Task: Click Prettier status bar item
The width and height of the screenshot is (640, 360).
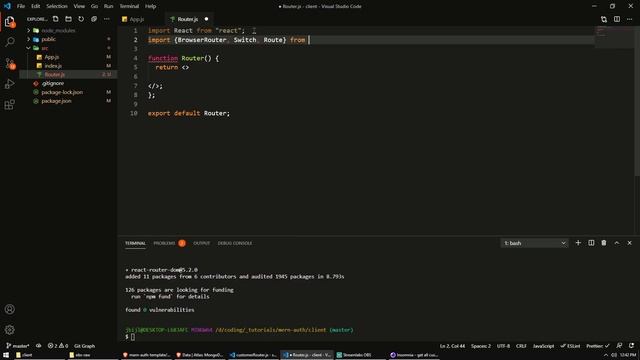Action: click(598, 346)
